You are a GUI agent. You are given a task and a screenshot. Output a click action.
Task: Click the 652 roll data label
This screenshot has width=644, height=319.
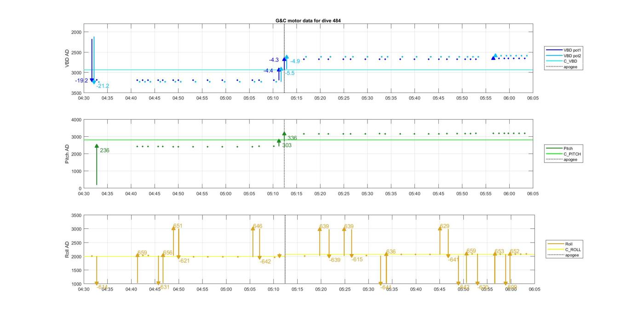tap(515, 251)
